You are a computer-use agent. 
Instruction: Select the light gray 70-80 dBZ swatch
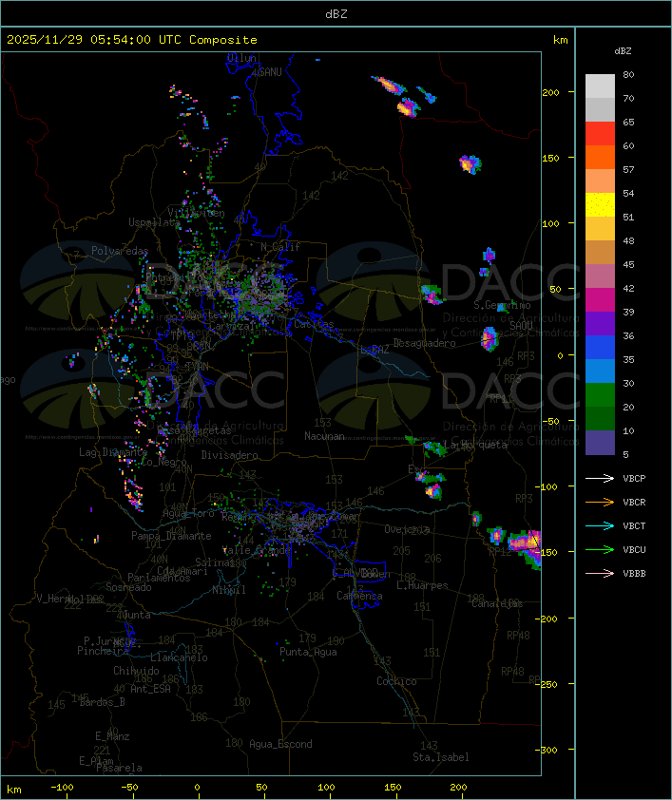(600, 86)
